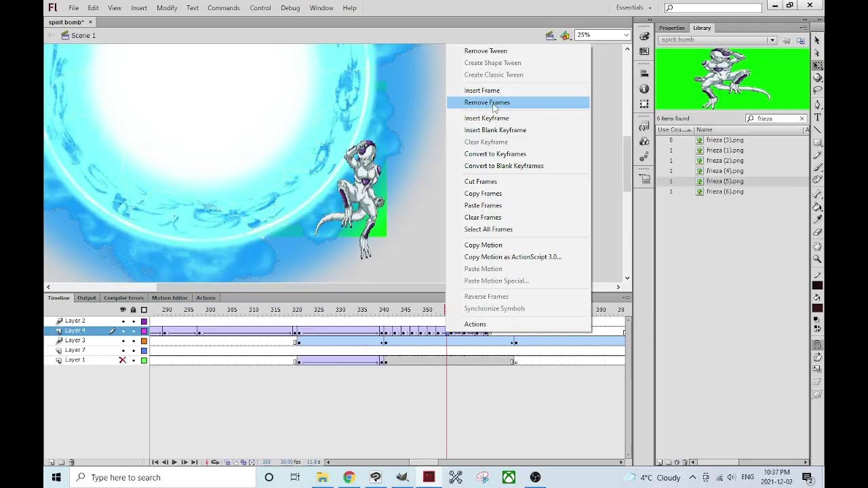
Task: Click Layer 3 orange outline color swatch
Action: point(144,341)
